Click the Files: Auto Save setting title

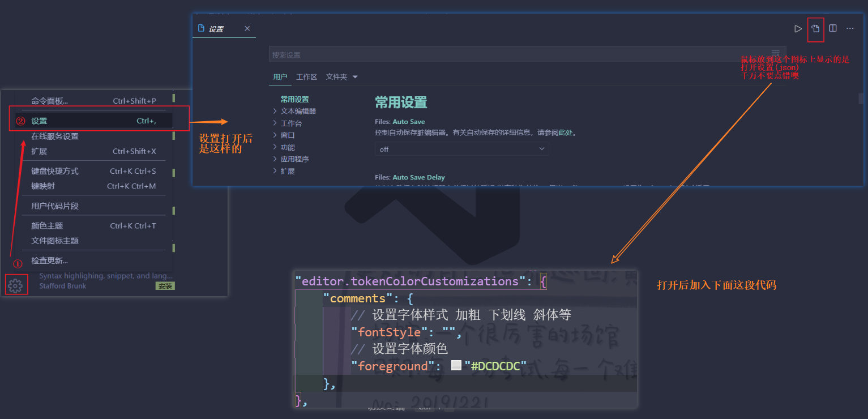(x=400, y=122)
